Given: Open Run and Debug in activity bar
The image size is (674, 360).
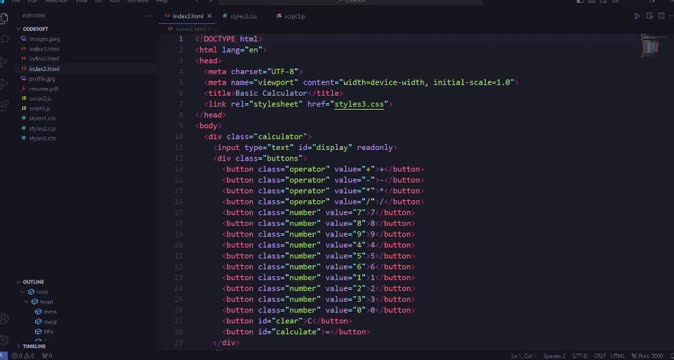Looking at the screenshot, I should pyautogui.click(x=4, y=83).
